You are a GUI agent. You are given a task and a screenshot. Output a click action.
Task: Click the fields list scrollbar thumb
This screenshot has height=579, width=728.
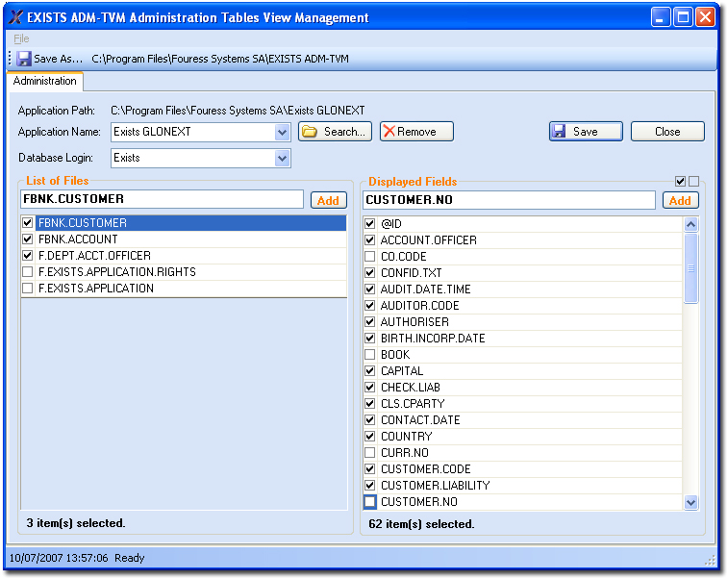click(690, 268)
